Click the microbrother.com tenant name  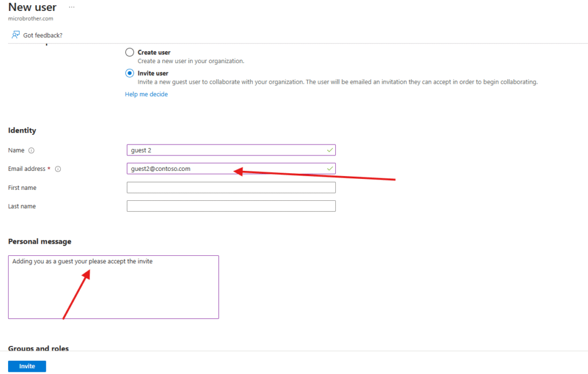click(30, 18)
